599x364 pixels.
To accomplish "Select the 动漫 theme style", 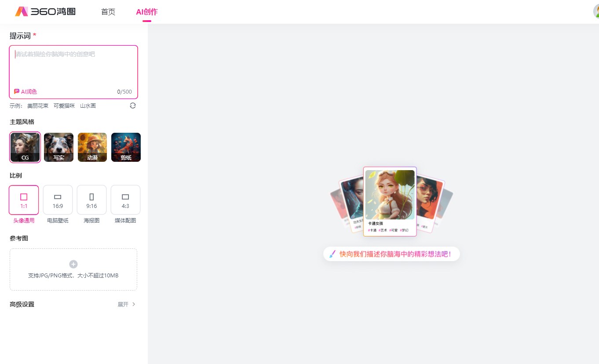I will point(92,147).
